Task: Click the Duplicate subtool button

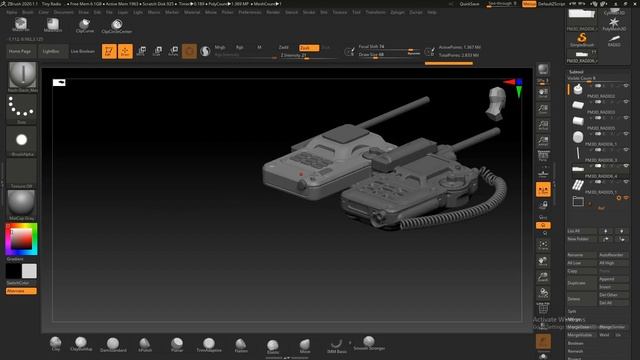Action: (x=581, y=283)
